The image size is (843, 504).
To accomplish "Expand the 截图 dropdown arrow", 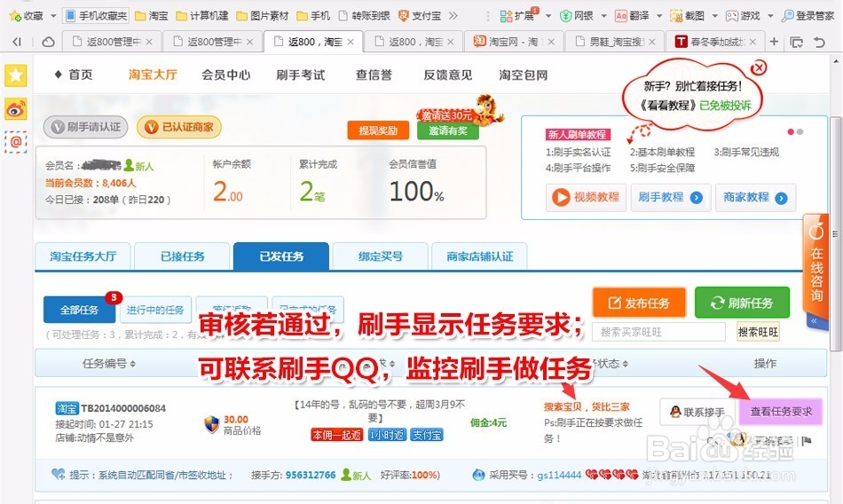I will click(714, 16).
